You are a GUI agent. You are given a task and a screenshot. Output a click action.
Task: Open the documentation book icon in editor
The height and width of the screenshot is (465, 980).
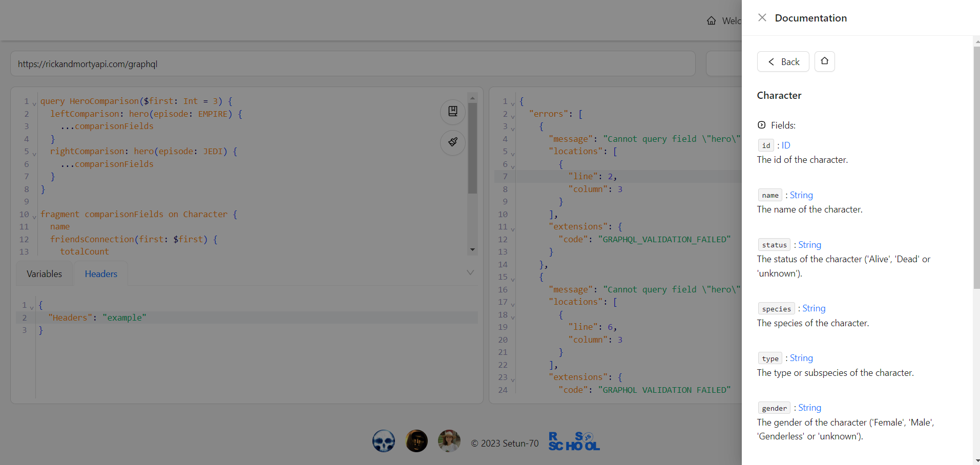[x=453, y=112]
